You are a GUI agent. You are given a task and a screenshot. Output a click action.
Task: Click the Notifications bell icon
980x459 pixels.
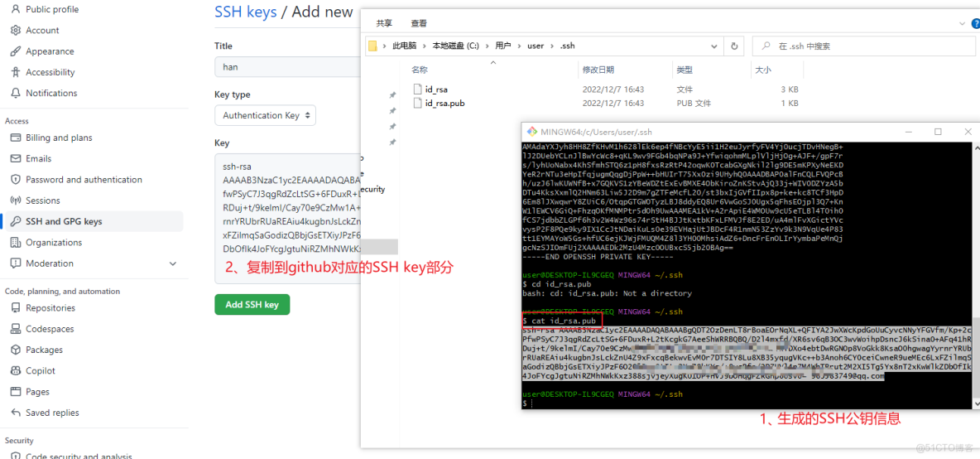(x=16, y=93)
